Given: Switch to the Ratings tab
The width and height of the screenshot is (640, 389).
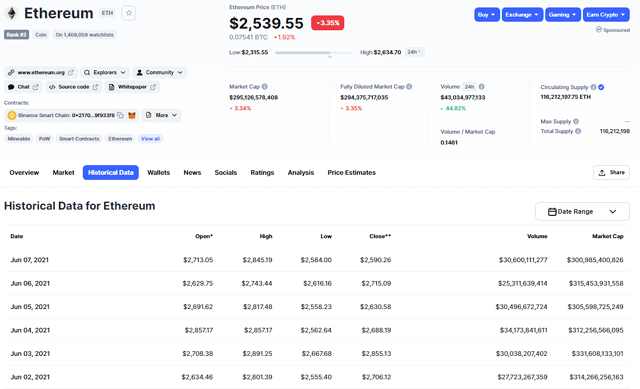Looking at the screenshot, I should (262, 173).
